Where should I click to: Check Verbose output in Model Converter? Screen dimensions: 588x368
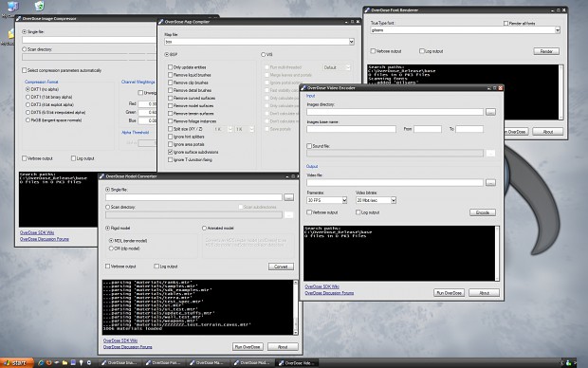coord(108,267)
